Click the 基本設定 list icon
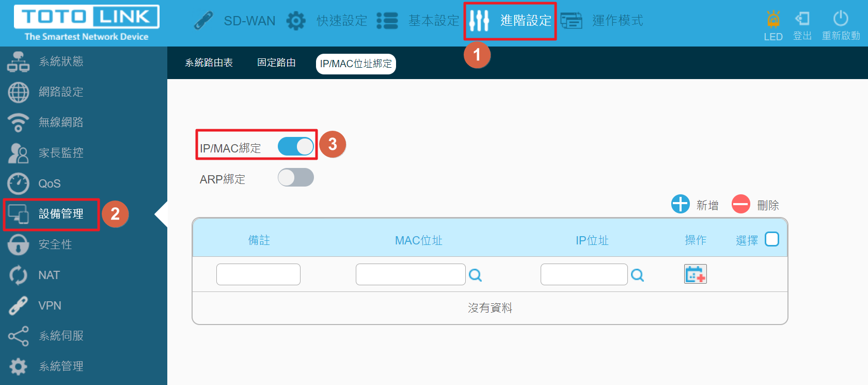 pyautogui.click(x=387, y=21)
